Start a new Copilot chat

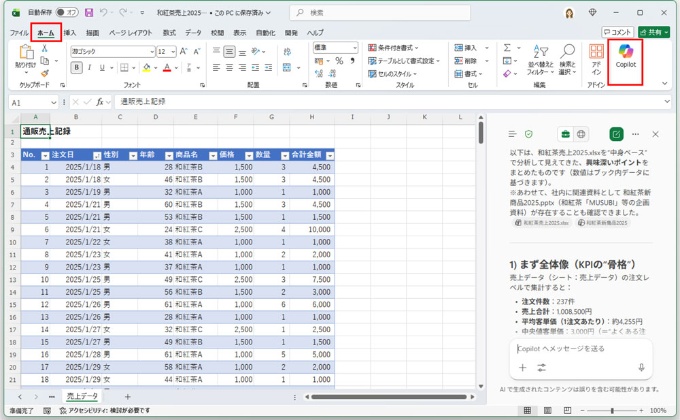pyautogui.click(x=616, y=135)
